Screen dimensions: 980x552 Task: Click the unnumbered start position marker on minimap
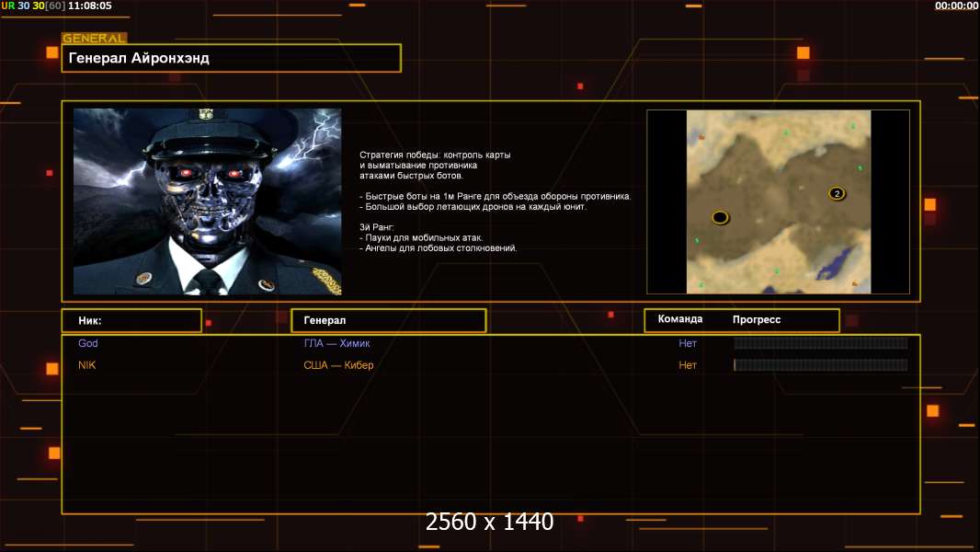(721, 217)
